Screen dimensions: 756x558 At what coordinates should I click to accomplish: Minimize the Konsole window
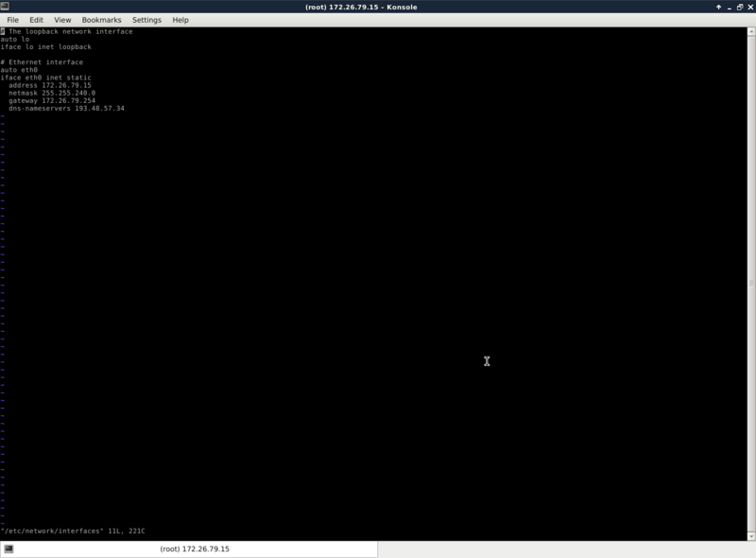pyautogui.click(x=729, y=7)
